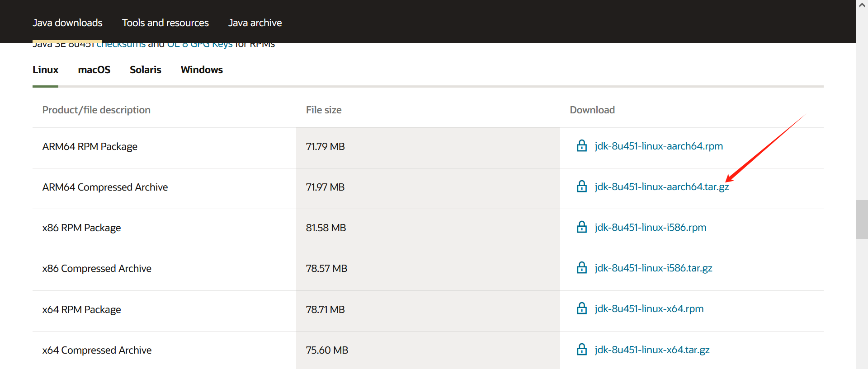Select the Linux tab
Screen dimensions: 868x369
tap(45, 70)
